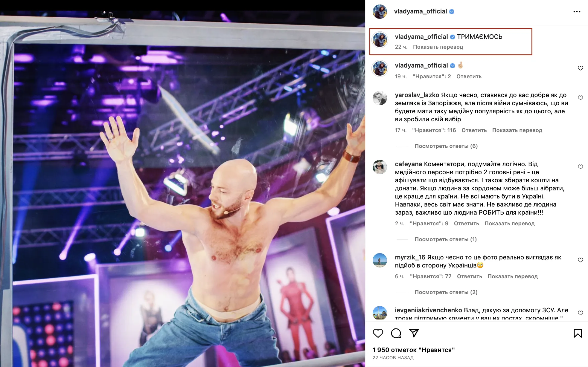Like ievgeniiakrivenchenko's comment heart
The image size is (588, 367).
[x=580, y=313]
